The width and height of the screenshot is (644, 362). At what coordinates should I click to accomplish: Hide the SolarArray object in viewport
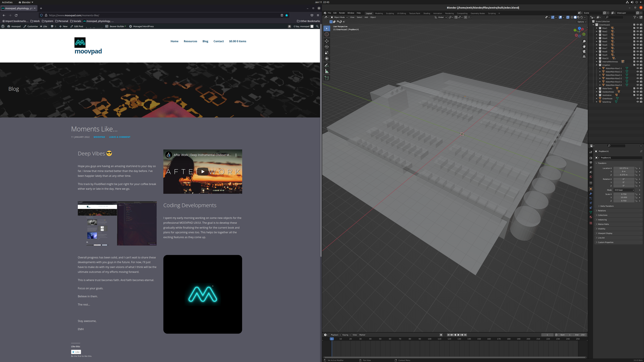pyautogui.click(x=637, y=102)
